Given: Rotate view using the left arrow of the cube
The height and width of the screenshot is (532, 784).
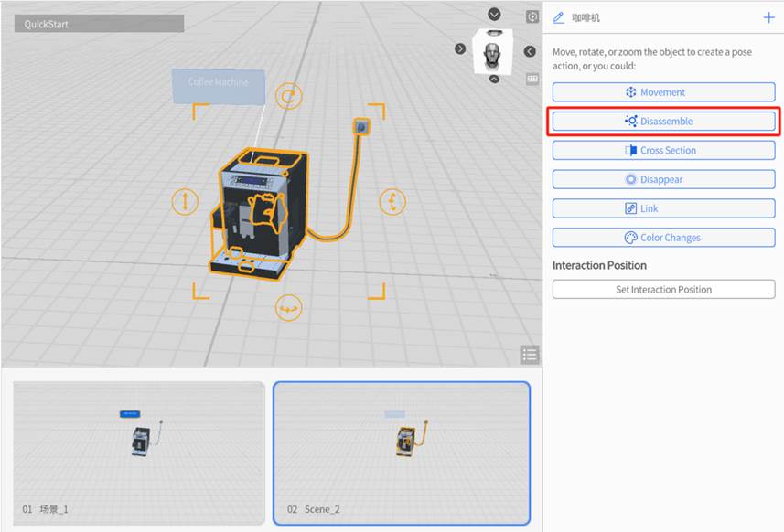Looking at the screenshot, I should click(x=460, y=48).
